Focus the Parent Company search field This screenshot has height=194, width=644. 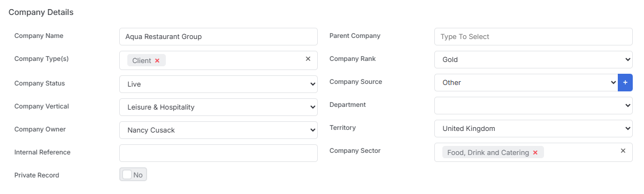click(x=533, y=36)
